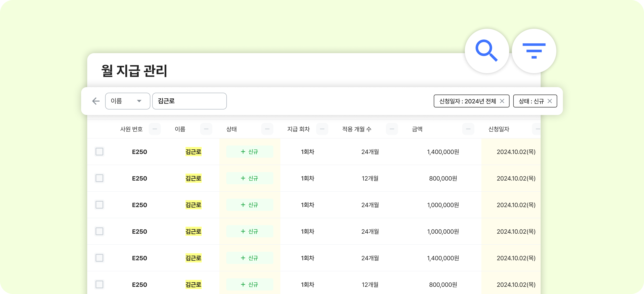
Task: Check the fourth row's checkbox
Action: click(x=99, y=231)
